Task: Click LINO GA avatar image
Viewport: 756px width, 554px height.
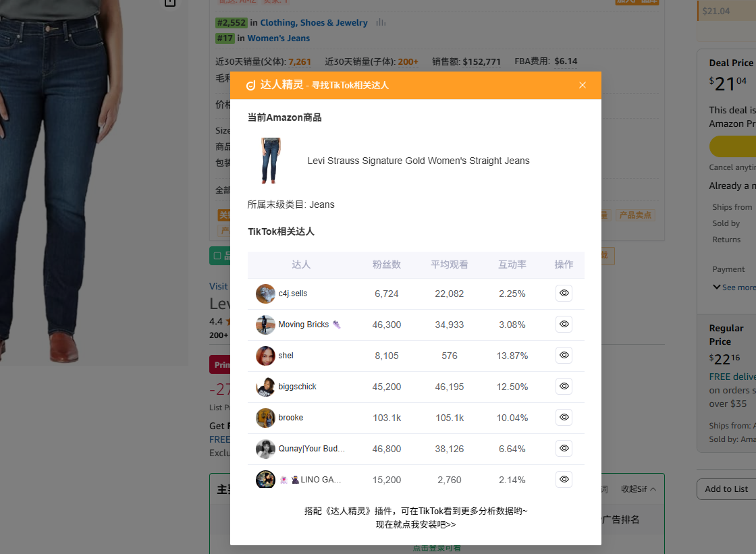Action: pos(265,479)
